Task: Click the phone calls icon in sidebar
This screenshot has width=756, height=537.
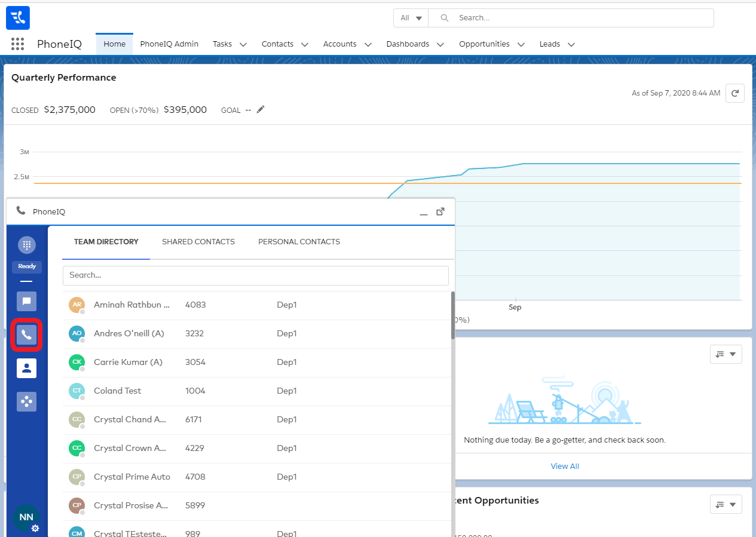Action: tap(27, 335)
